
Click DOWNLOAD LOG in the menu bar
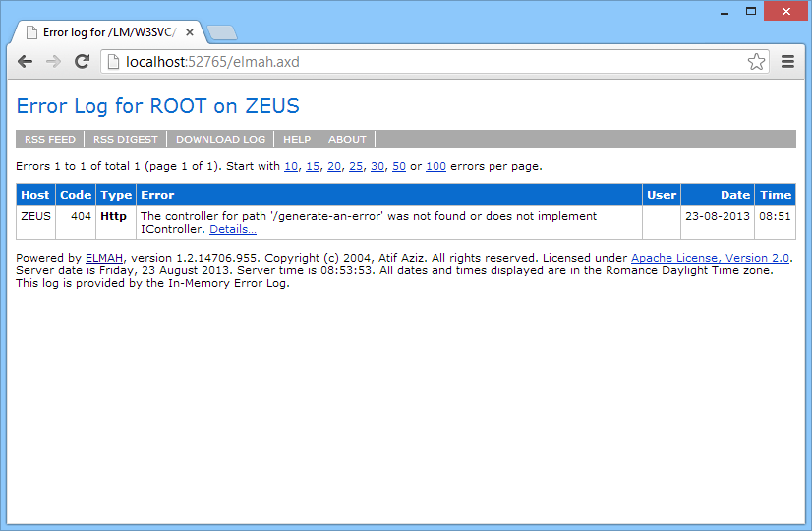coord(220,139)
